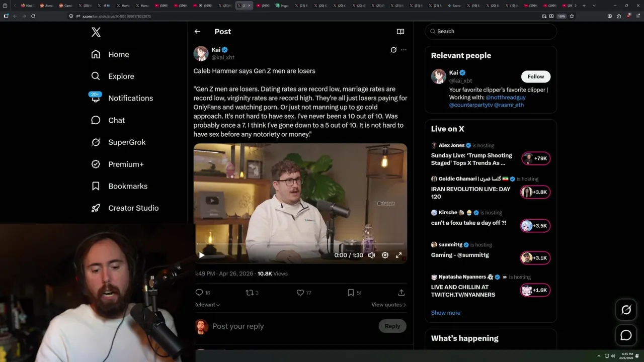Click browser reload button
The width and height of the screenshot is (644, 362).
33,16
